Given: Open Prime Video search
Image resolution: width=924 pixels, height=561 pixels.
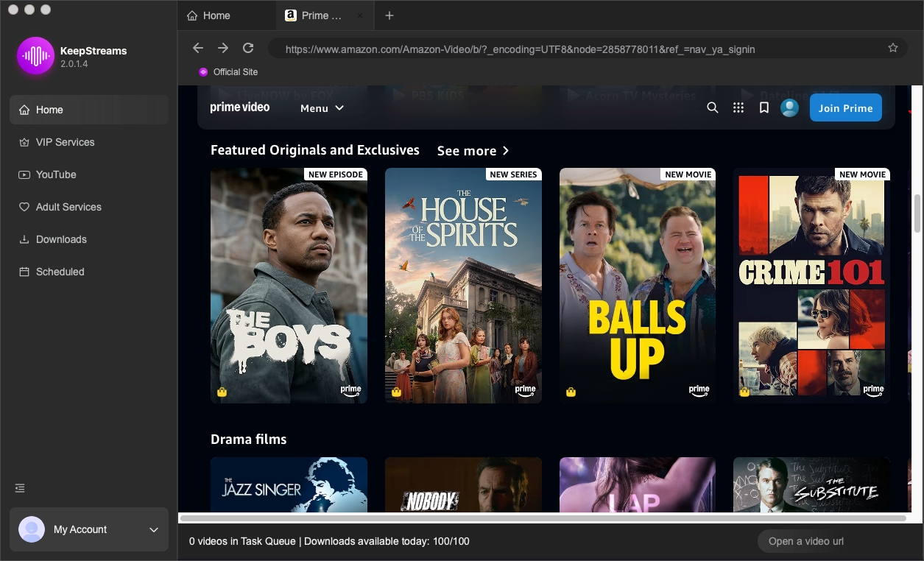Looking at the screenshot, I should pos(712,107).
